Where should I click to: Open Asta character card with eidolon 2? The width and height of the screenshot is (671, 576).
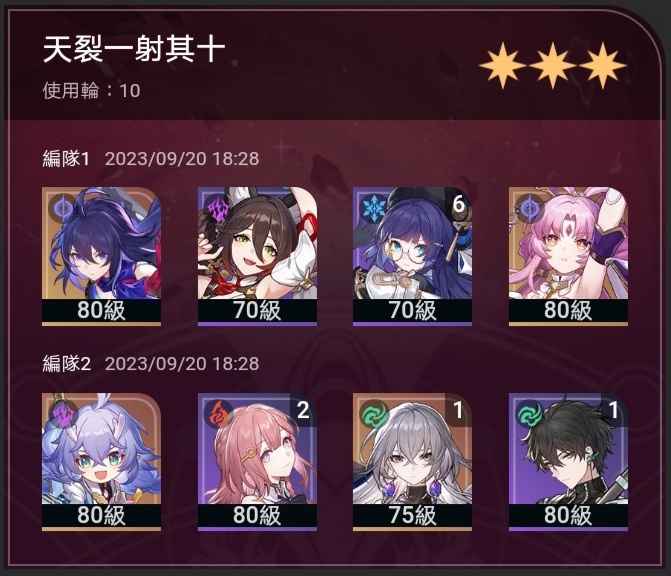pyautogui.click(x=257, y=462)
